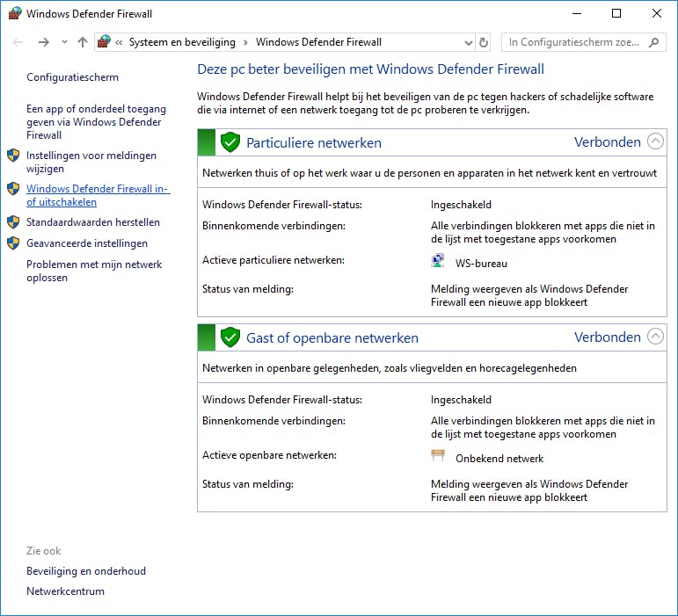Click 'Windows Defender Firewall' breadcrumb
The width and height of the screenshot is (678, 616).
click(x=318, y=42)
